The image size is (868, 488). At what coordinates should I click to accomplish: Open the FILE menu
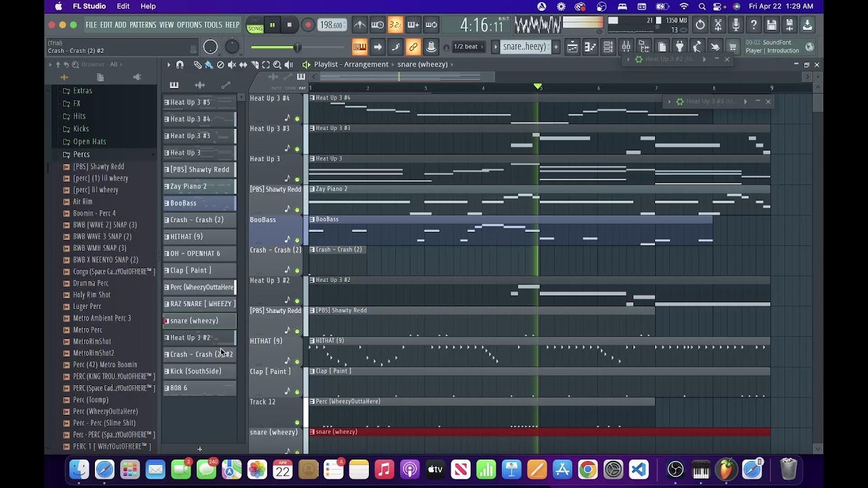[x=92, y=25]
